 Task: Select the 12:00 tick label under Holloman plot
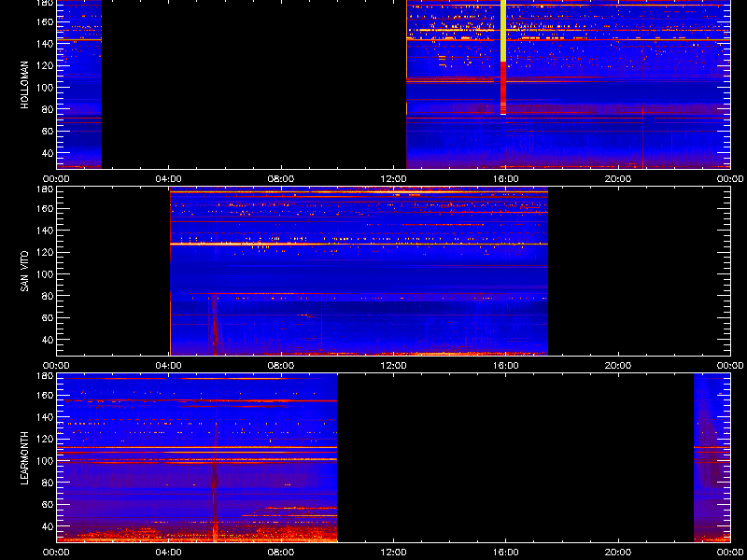(x=393, y=179)
